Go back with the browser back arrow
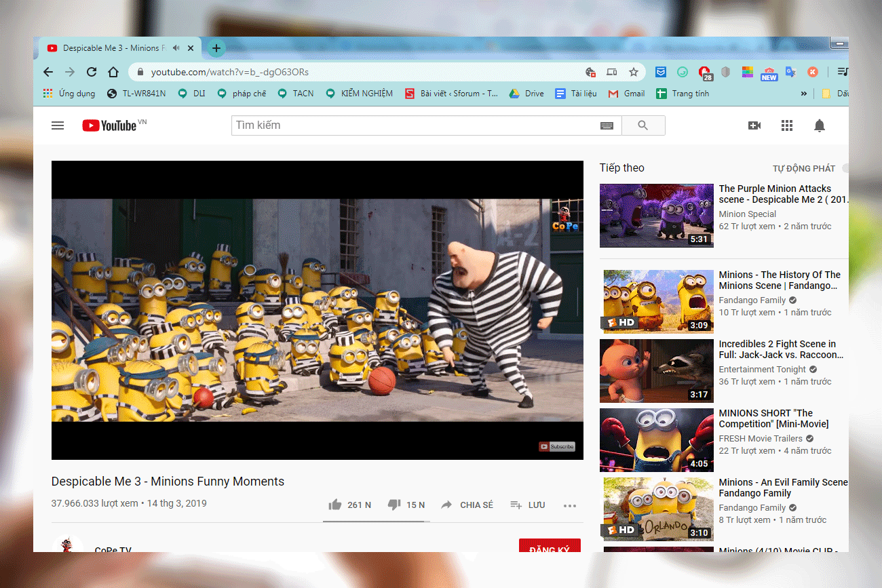Screen dimensions: 882x588 (x=48, y=72)
